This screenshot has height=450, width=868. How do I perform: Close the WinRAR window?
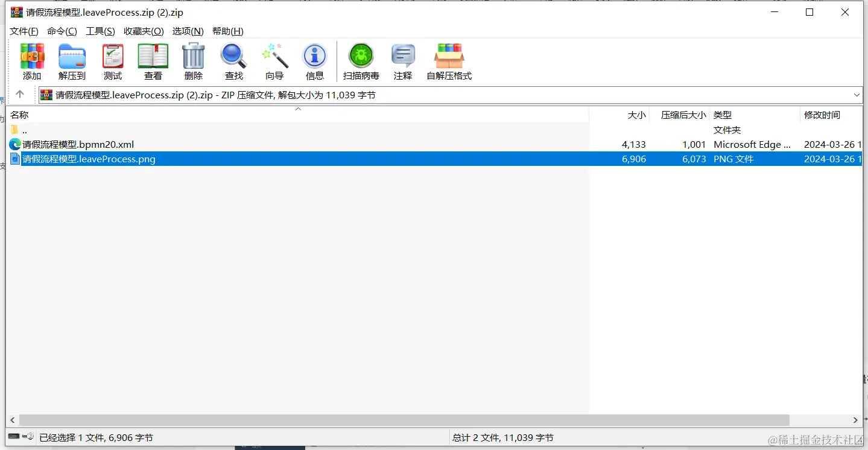[845, 12]
